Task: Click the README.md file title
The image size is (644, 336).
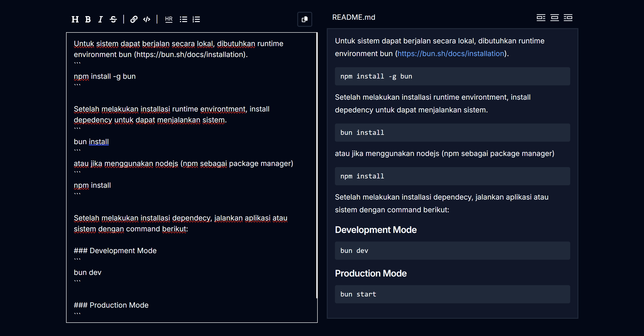Action: tap(354, 17)
